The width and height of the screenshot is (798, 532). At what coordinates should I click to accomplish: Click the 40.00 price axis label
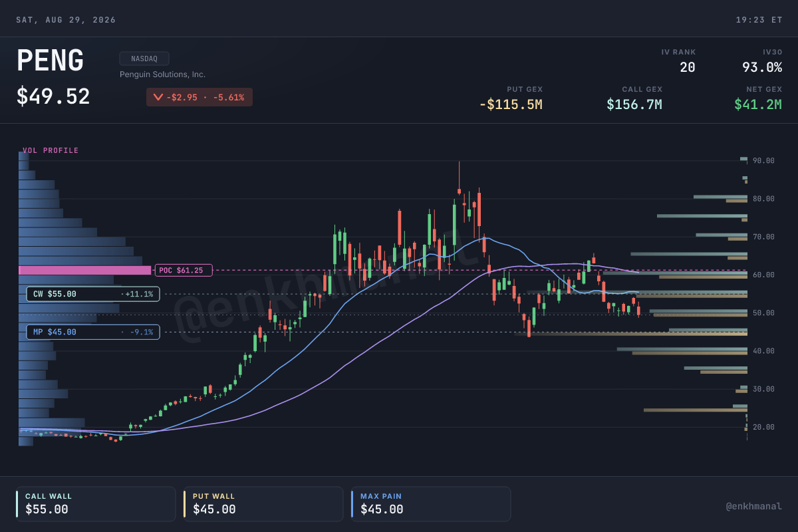(x=763, y=351)
